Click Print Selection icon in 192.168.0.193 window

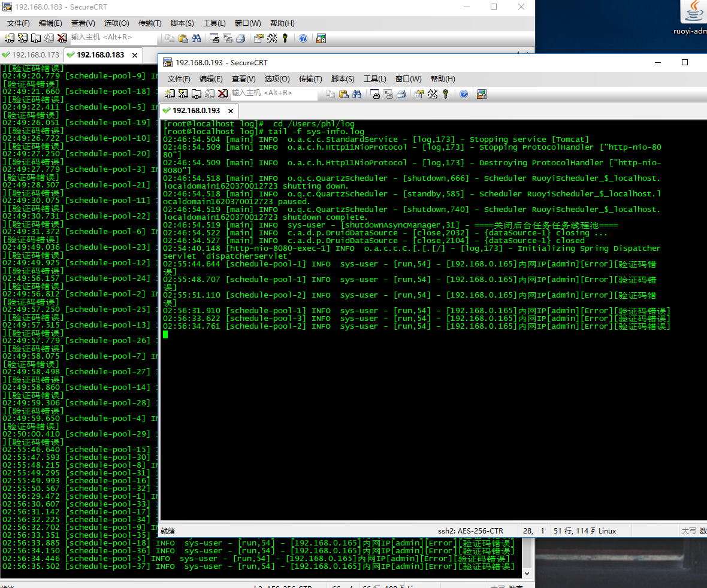click(x=388, y=94)
